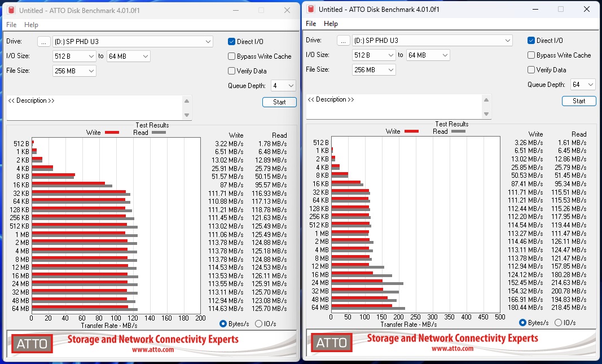The width and height of the screenshot is (602, 364).
Task: Click the ATTO logo in left window banner
Action: [32, 343]
